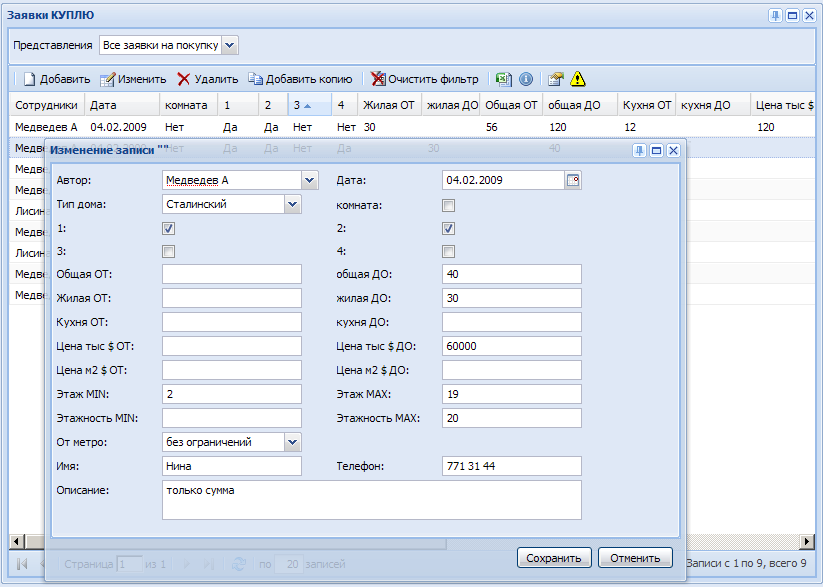Expand the От метро dropdown arrow
Image resolution: width=823 pixels, height=587 pixels.
293,442
